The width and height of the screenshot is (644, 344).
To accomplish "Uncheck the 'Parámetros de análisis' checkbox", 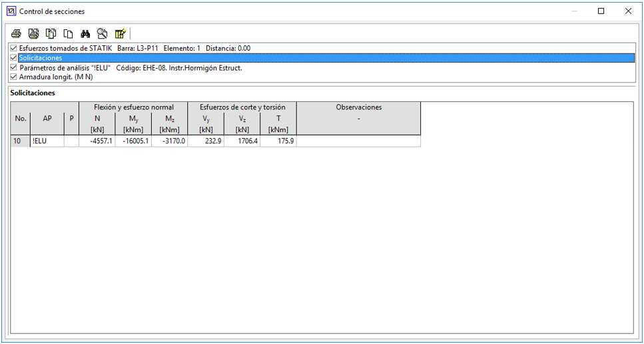I will tap(14, 67).
